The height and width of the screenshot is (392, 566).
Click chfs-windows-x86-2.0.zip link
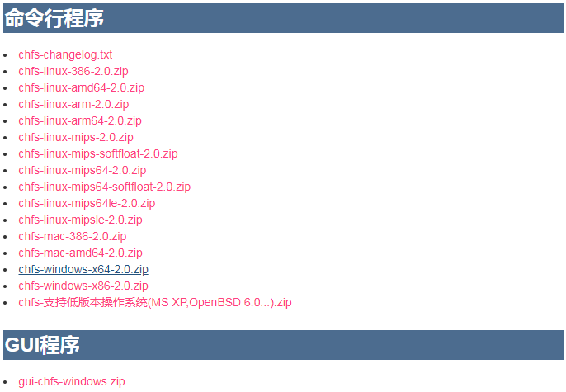(83, 286)
